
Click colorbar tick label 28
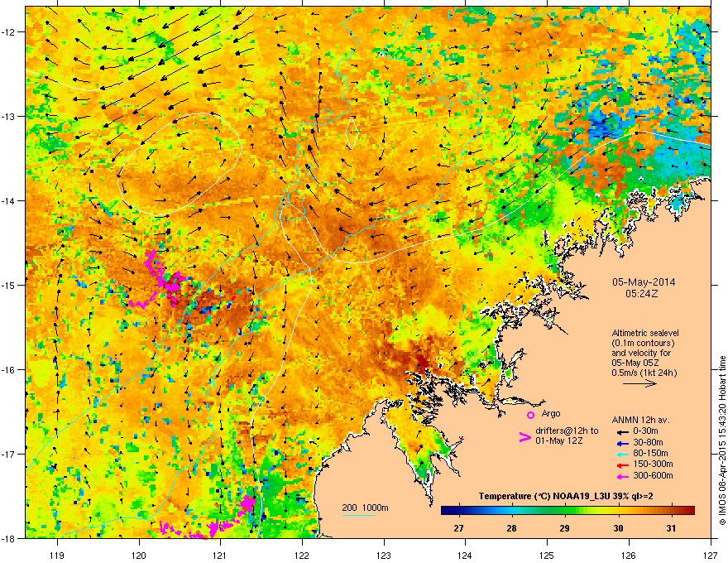[x=511, y=528]
